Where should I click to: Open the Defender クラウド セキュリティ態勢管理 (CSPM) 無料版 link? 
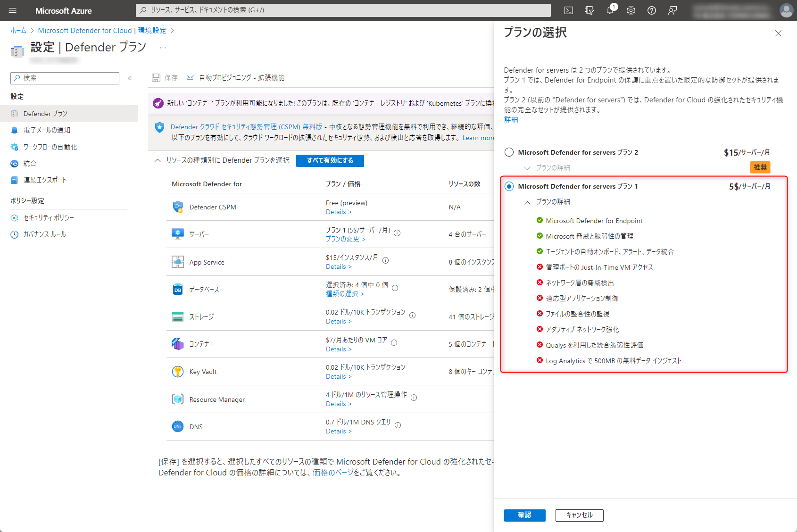(247, 127)
